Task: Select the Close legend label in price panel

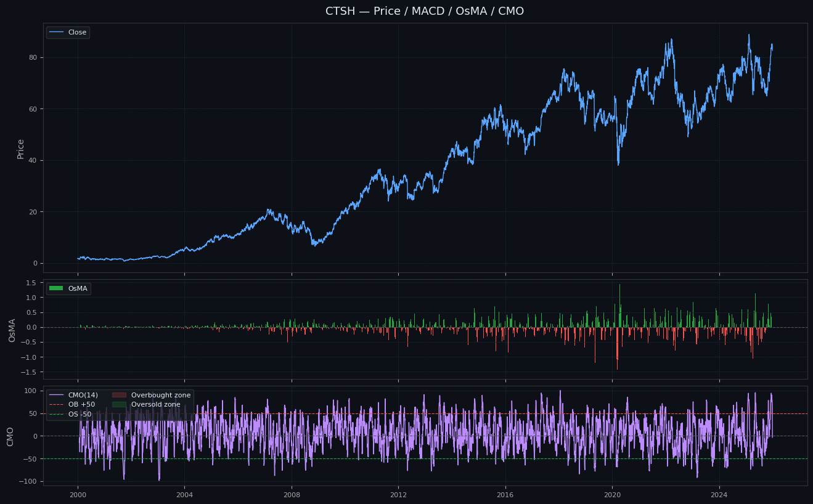Action: point(77,33)
